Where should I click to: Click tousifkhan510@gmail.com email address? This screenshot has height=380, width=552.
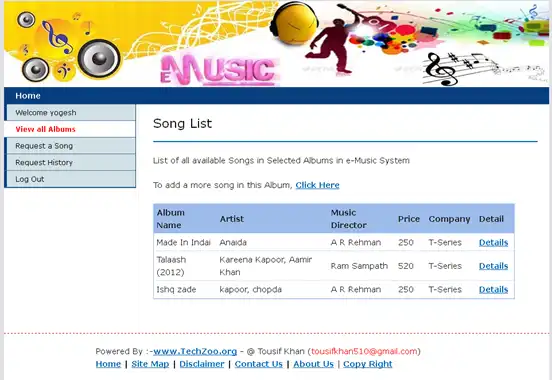(x=364, y=351)
